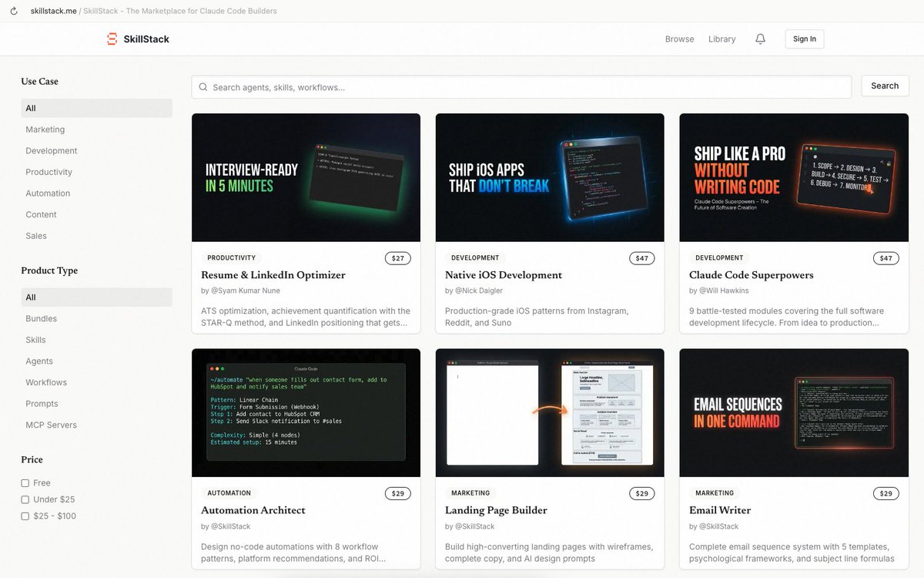The image size is (924, 578).
Task: Open the Claude Code Superpowers title
Action: point(752,275)
